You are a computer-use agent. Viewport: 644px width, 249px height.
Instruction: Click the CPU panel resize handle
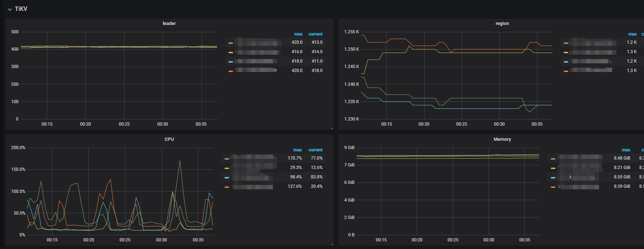(332, 244)
